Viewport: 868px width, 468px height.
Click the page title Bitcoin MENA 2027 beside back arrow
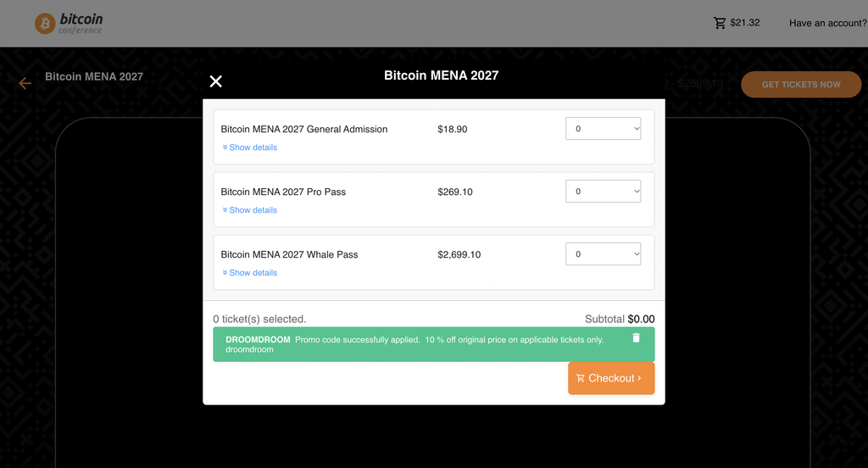[94, 76]
